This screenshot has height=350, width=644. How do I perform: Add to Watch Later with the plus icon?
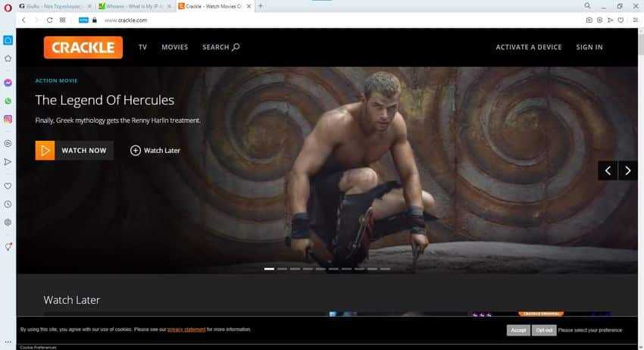[136, 150]
